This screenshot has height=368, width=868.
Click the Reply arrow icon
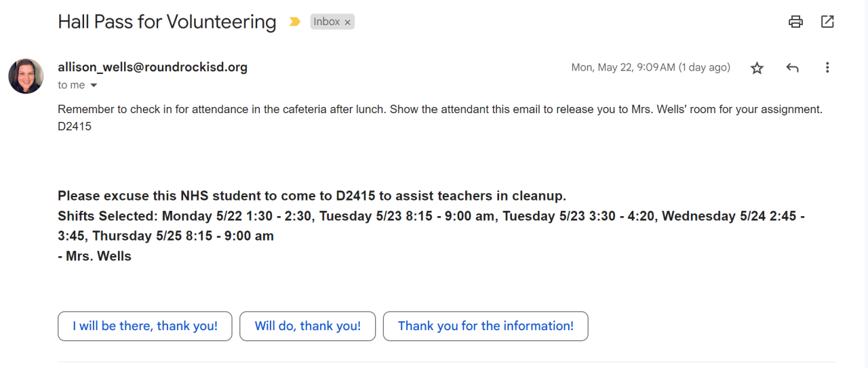(792, 68)
